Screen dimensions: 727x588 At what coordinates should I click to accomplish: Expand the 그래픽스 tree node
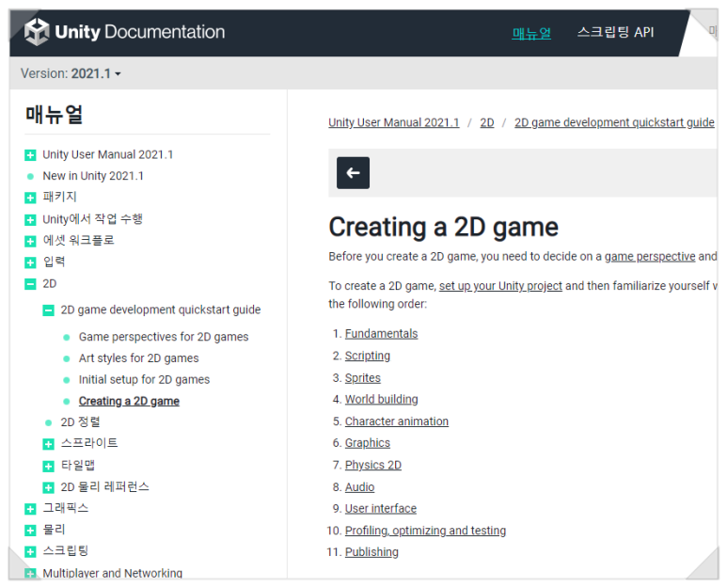point(30,509)
